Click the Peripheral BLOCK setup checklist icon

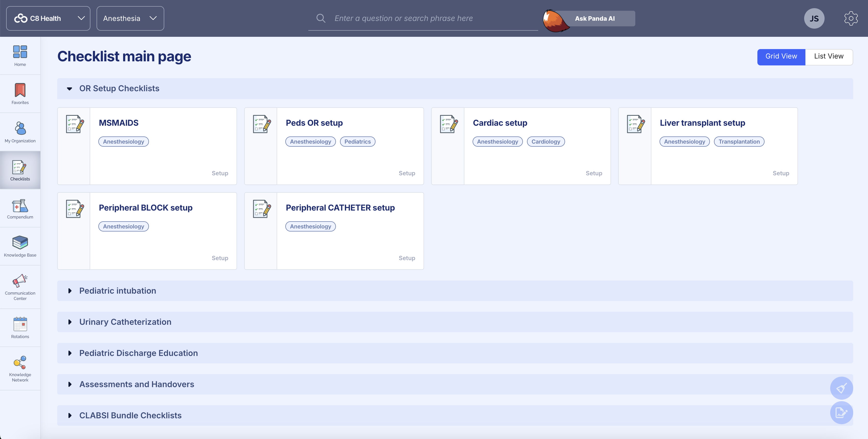pyautogui.click(x=75, y=209)
